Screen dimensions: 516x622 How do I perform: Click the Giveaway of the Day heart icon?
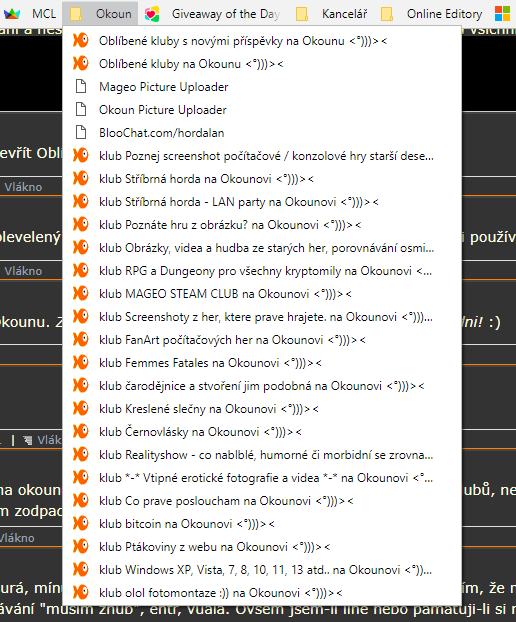coord(152,14)
